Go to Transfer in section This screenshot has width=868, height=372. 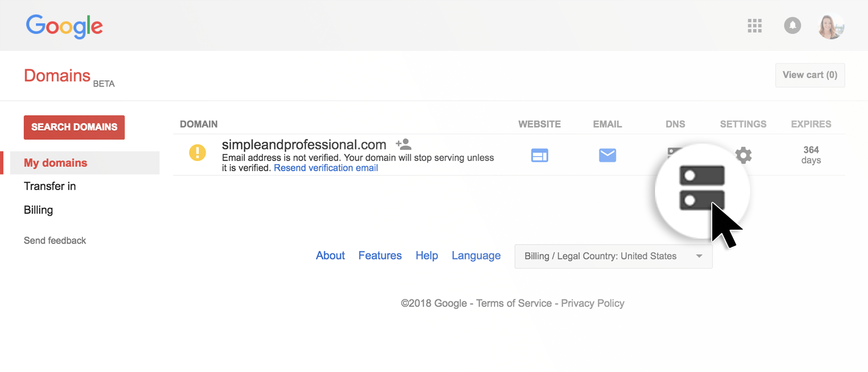click(x=49, y=186)
